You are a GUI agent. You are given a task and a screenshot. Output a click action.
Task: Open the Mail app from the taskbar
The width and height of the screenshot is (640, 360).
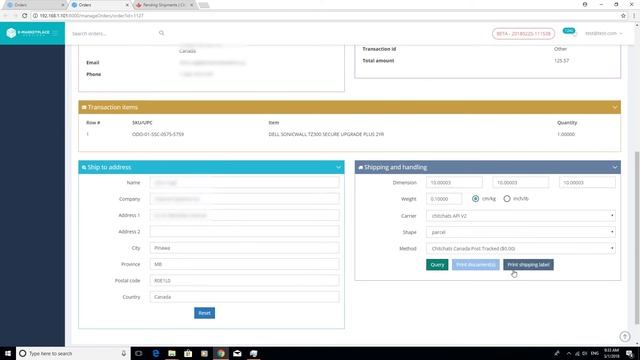pos(237,353)
